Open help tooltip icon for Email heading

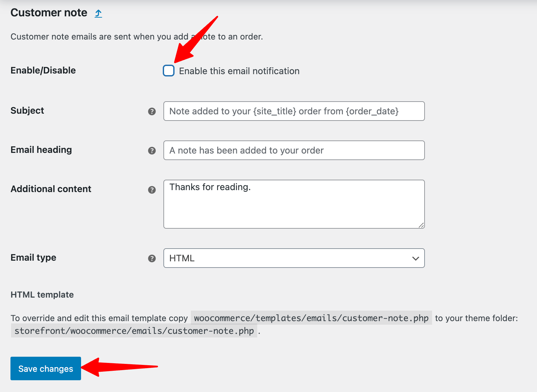tap(152, 151)
